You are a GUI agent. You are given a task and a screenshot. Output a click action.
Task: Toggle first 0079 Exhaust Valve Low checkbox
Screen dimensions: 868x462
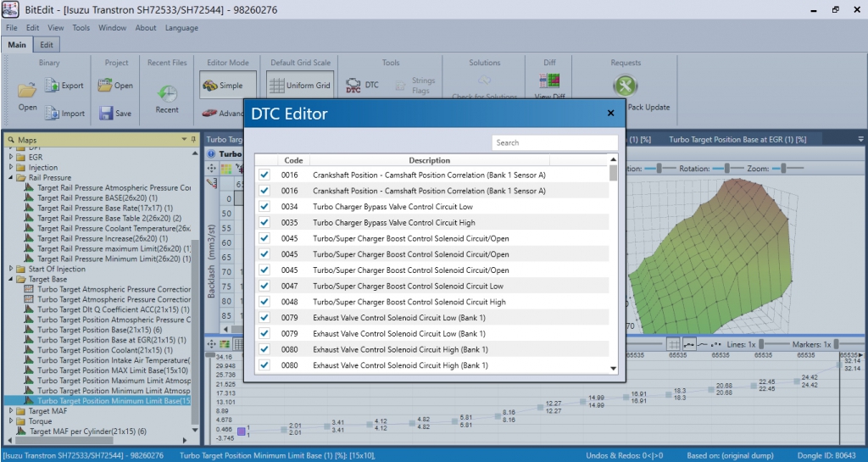(x=264, y=318)
